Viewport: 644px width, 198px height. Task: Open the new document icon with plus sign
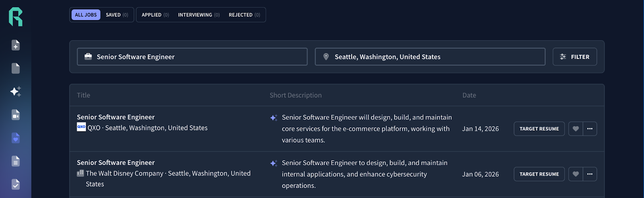(16, 45)
